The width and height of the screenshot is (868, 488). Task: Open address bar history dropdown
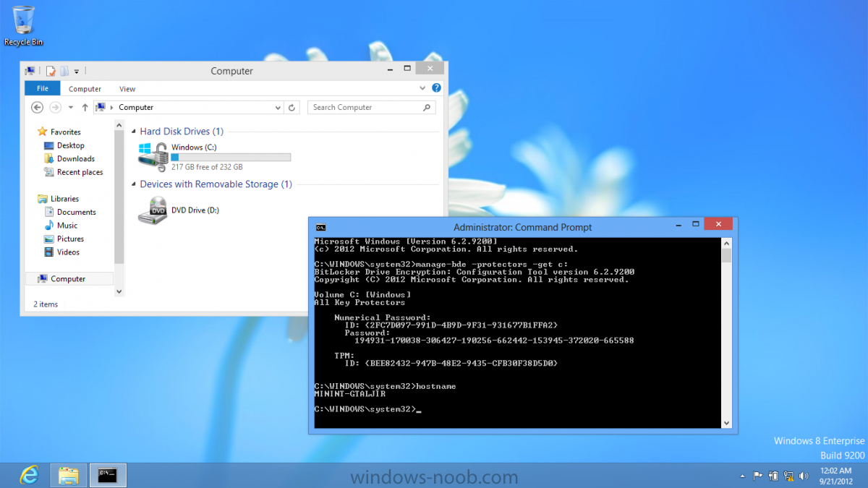[x=278, y=108]
